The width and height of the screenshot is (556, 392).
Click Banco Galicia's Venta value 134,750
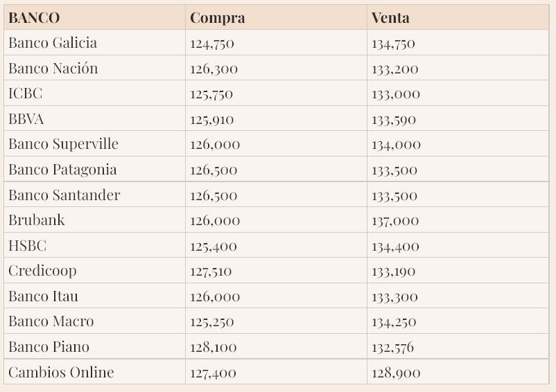393,44
